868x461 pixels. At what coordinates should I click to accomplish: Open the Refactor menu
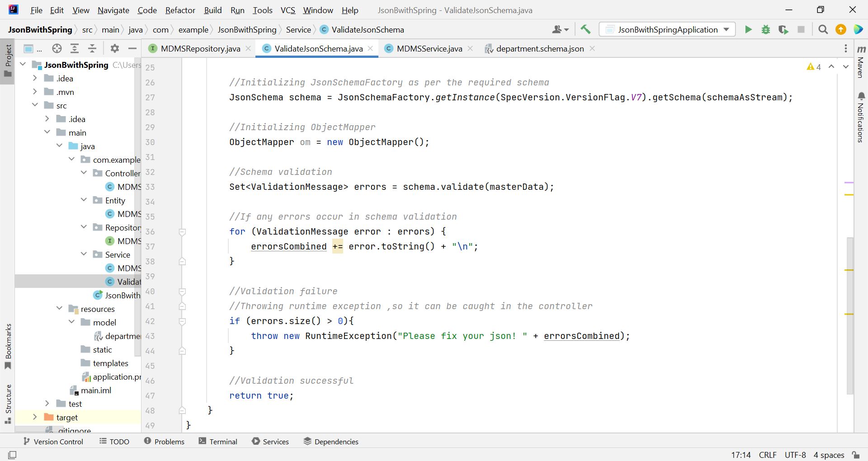(180, 10)
